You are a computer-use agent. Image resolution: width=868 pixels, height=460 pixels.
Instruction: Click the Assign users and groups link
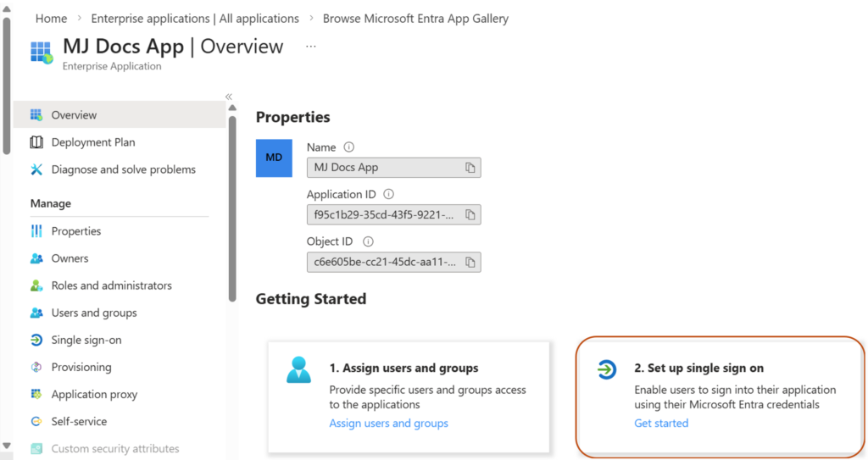[388, 424]
